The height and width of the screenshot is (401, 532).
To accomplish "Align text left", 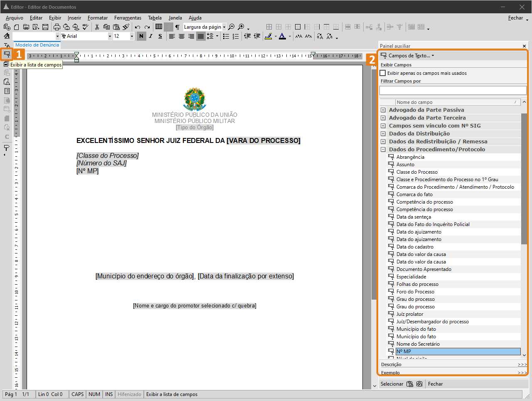I will tap(172, 36).
